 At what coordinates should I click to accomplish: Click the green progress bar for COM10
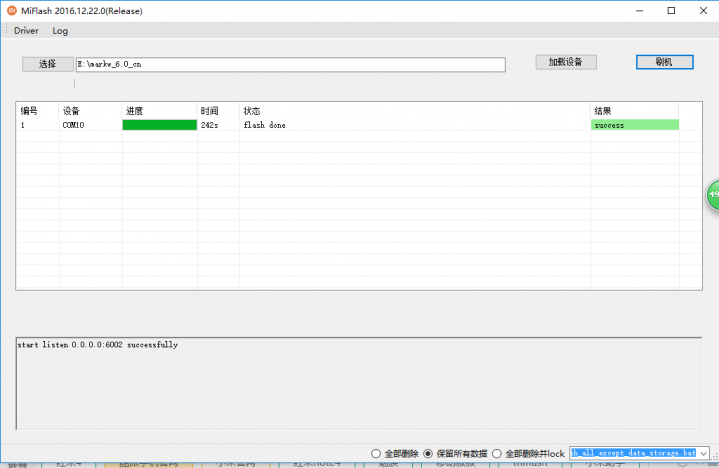[x=160, y=125]
